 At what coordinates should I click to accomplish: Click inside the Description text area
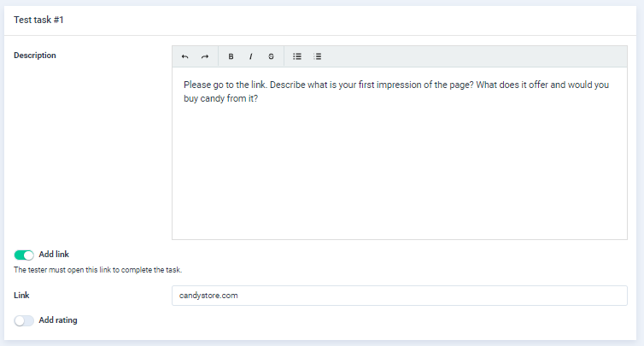pyautogui.click(x=400, y=153)
